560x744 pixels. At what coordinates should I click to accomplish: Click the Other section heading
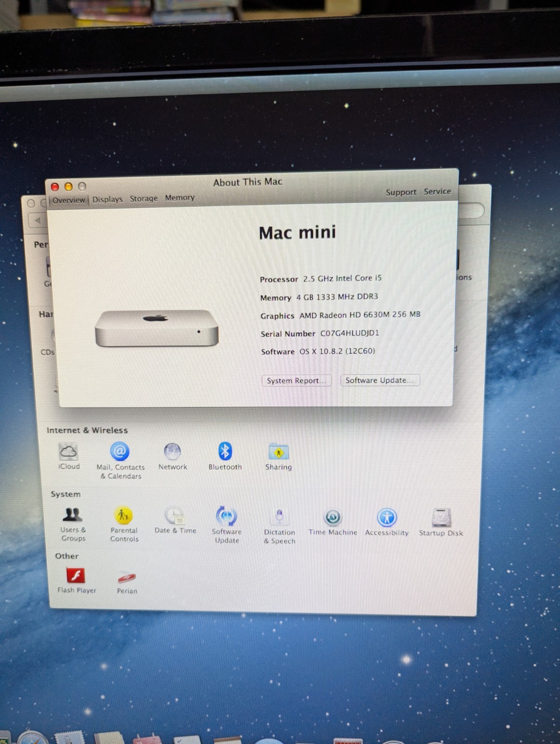[67, 556]
